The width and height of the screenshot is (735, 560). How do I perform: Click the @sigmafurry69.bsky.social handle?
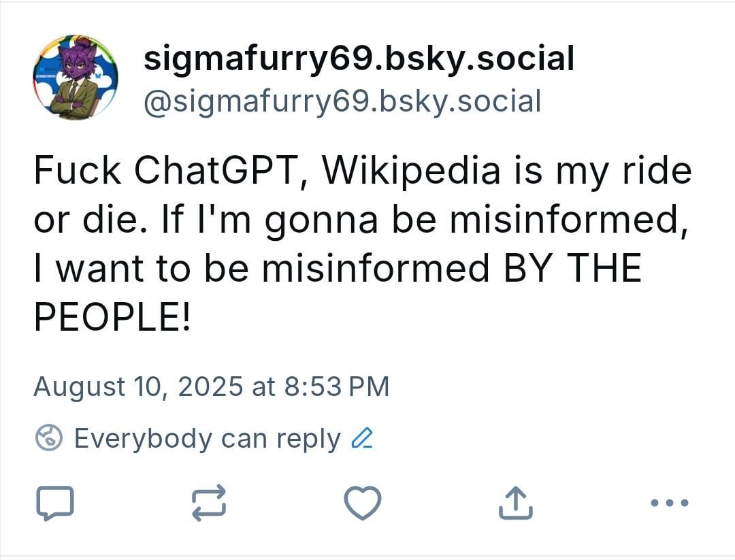tap(342, 101)
